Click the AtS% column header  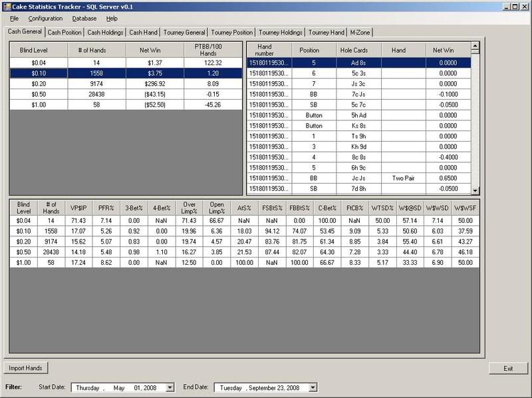pyautogui.click(x=244, y=208)
